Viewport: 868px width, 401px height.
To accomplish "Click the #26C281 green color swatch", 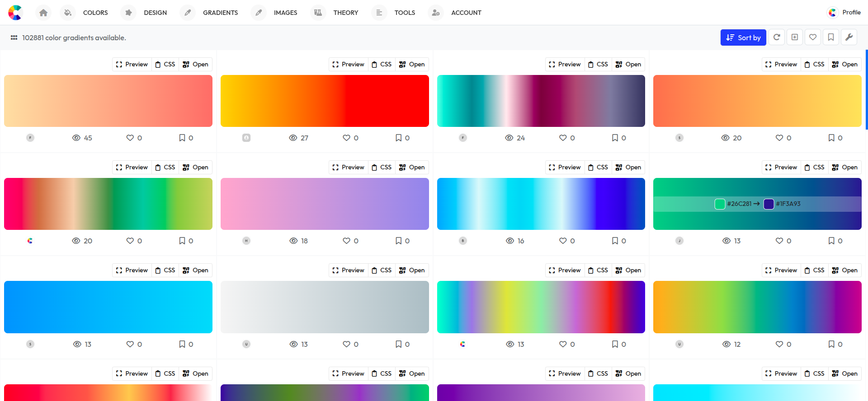I will pyautogui.click(x=720, y=204).
